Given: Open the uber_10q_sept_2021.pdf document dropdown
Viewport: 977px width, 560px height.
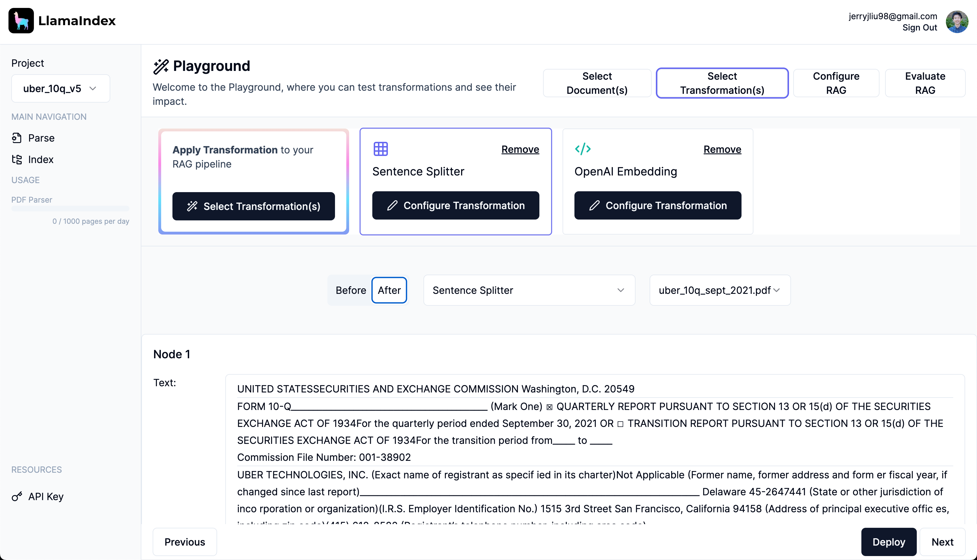Looking at the screenshot, I should (719, 290).
